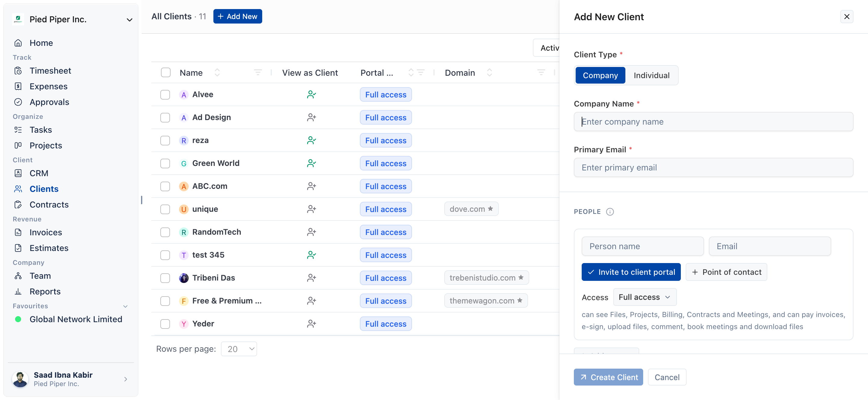Viewport: 868px width, 400px height.
Task: Click the View as Client icon for Green World
Action: point(311,163)
